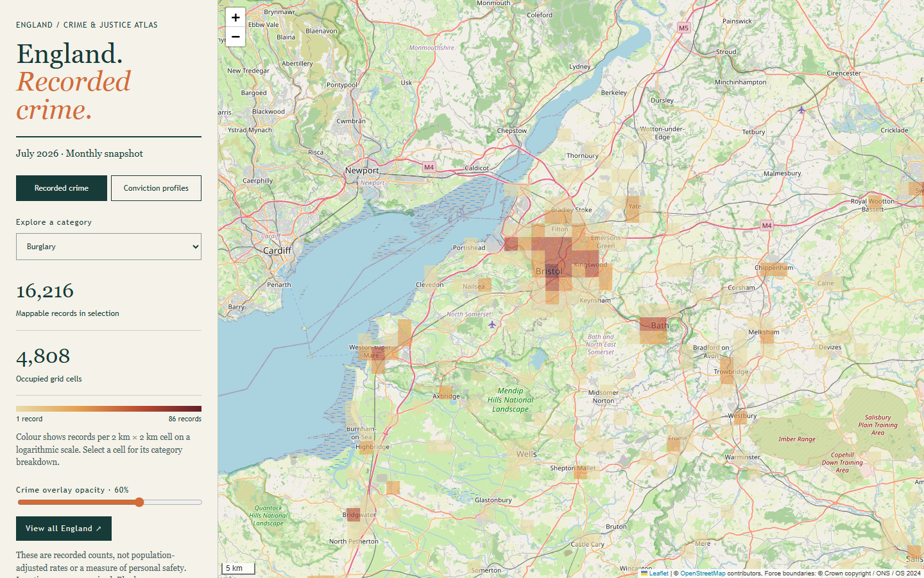924x578 pixels.
Task: Click the 'Glastonbury' map label
Action: pos(493,500)
